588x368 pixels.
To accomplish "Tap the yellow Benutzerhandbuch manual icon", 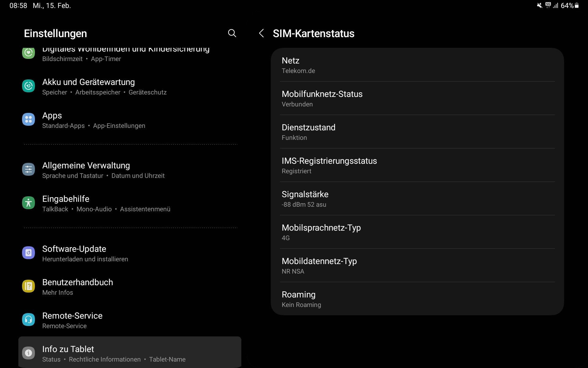I will tap(28, 286).
